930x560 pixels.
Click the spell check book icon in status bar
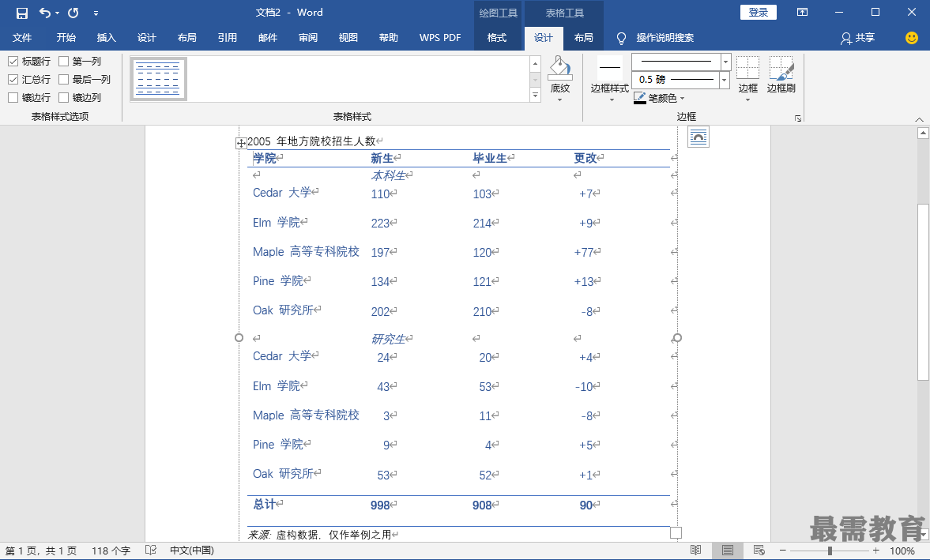coord(151,551)
